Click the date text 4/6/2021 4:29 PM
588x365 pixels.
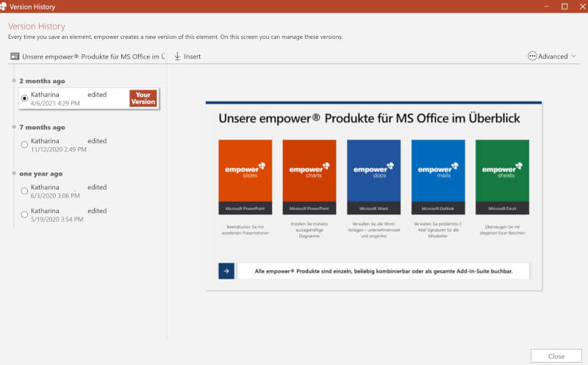coord(55,104)
